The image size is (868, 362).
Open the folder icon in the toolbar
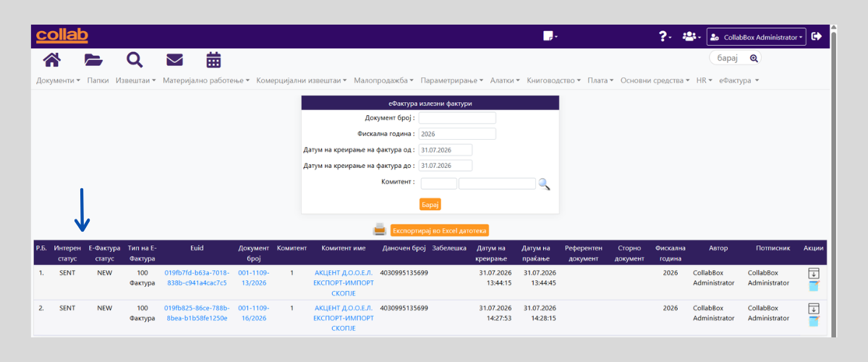point(93,59)
